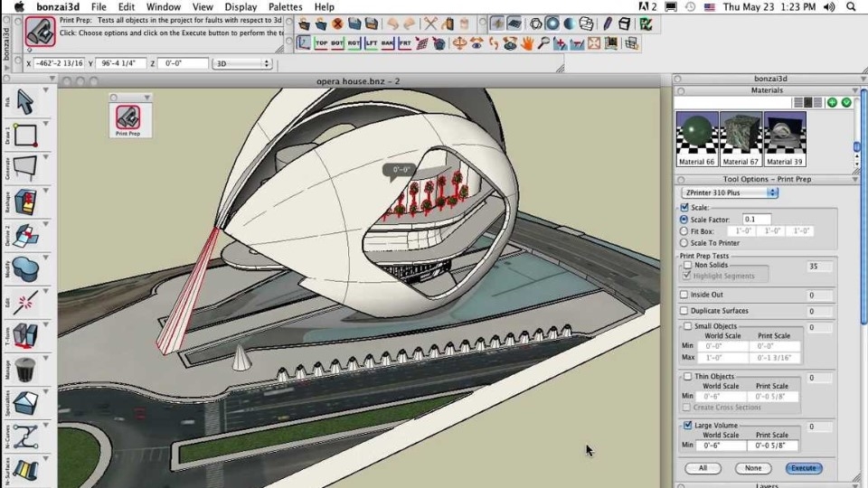Image resolution: width=868 pixels, height=488 pixels.
Task: Open the Display menu
Action: [241, 7]
